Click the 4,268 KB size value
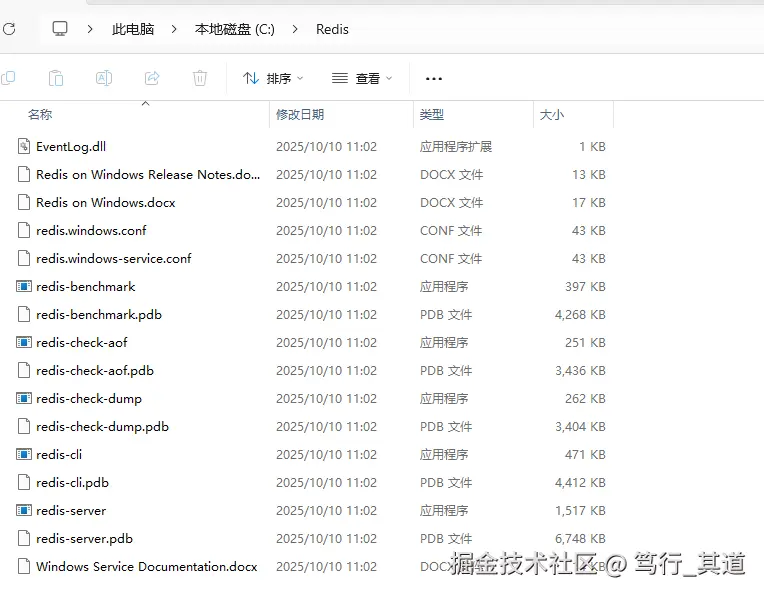 (x=580, y=315)
